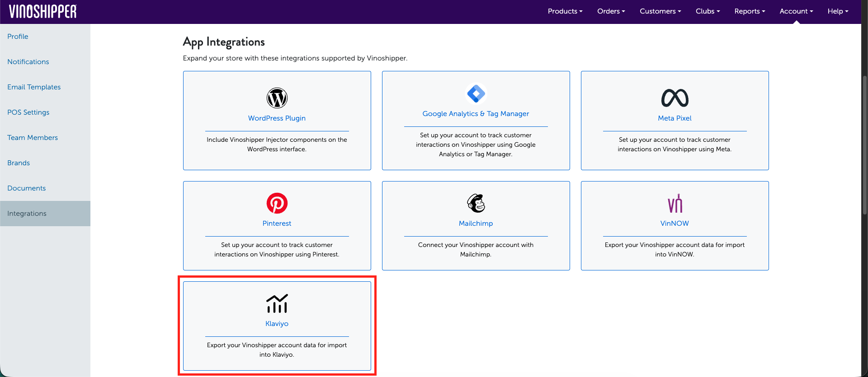This screenshot has width=868, height=377.
Task: Open the Products dropdown menu
Action: coord(565,11)
